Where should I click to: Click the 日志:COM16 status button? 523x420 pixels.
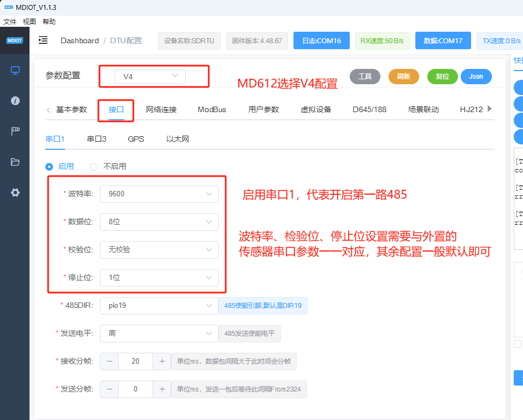[321, 40]
